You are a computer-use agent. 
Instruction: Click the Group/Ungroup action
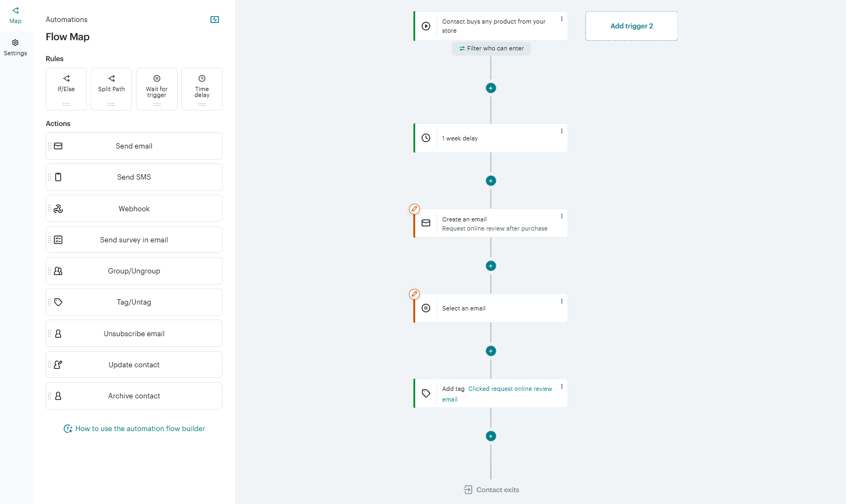(134, 271)
